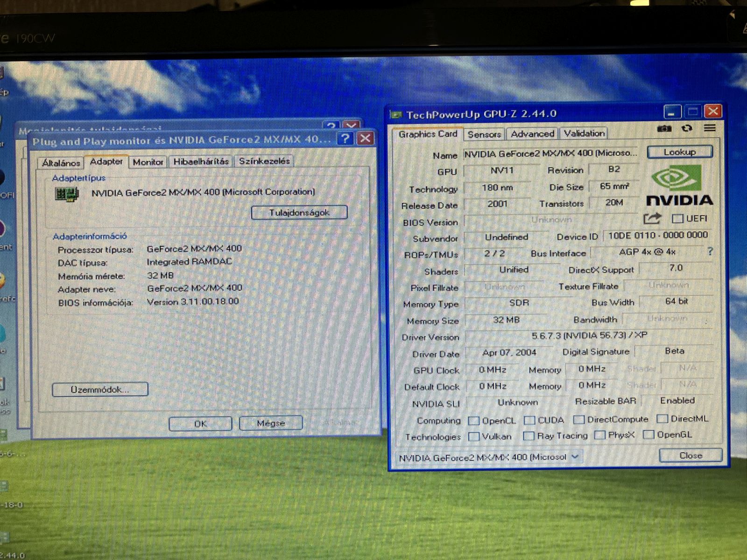The width and height of the screenshot is (747, 560).
Task: Minimize the GPU-Z window
Action: [672, 112]
